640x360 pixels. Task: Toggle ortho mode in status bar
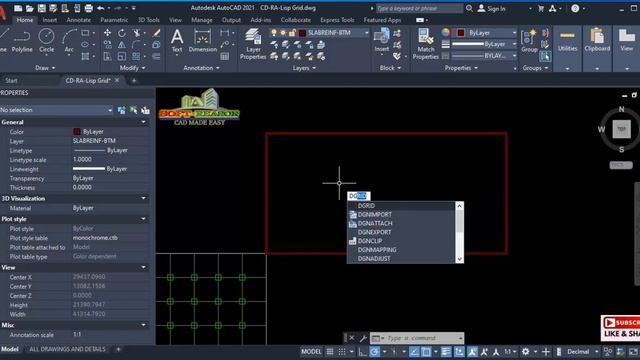pyautogui.click(x=362, y=351)
